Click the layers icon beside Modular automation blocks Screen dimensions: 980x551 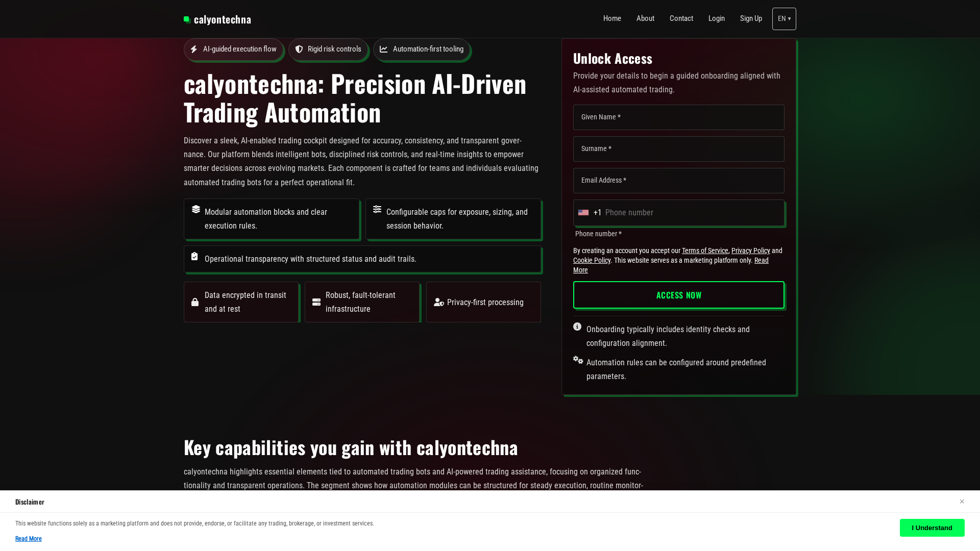click(x=196, y=210)
